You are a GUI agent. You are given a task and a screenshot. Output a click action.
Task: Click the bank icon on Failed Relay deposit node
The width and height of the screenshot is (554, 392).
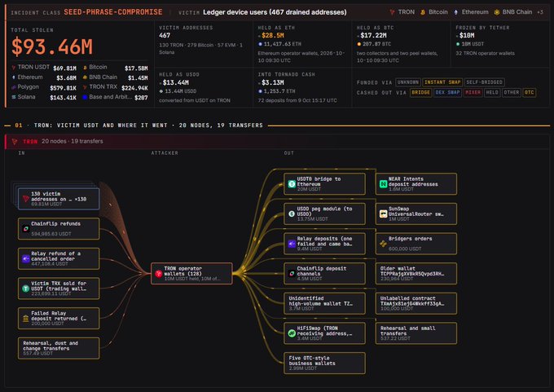click(26, 318)
